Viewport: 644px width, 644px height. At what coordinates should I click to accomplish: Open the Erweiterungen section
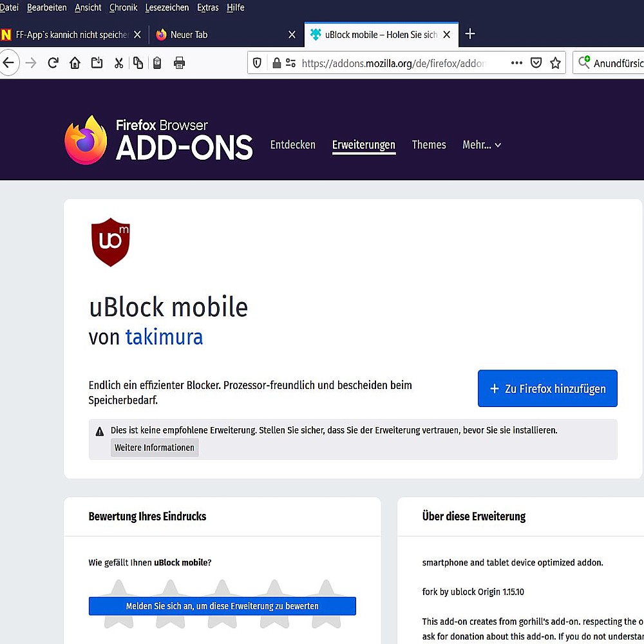tap(363, 146)
